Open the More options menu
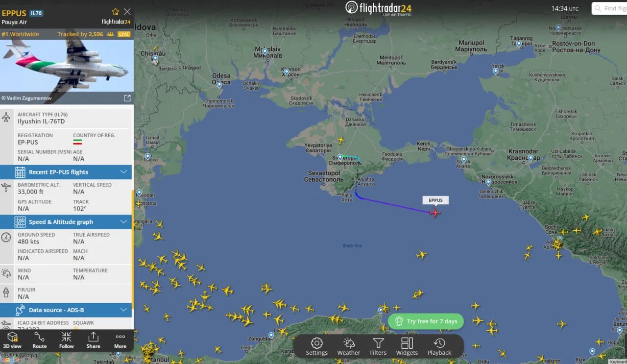The image size is (627, 364). pos(120,340)
